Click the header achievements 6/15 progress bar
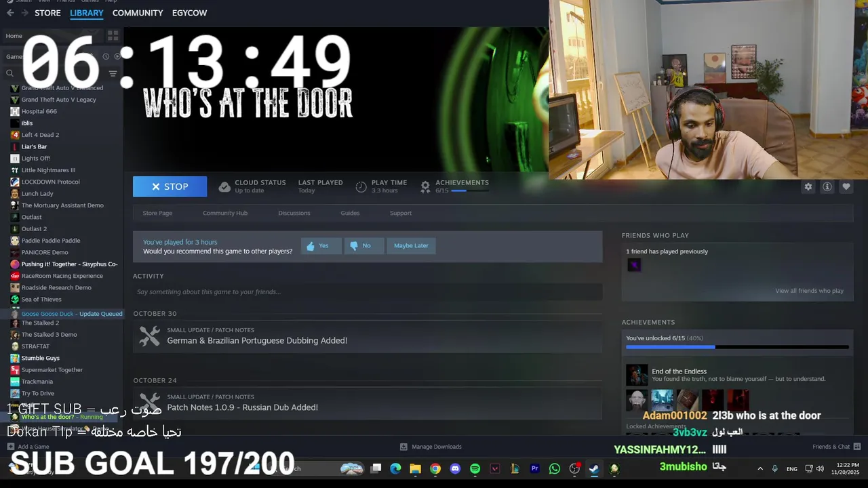 469,190
